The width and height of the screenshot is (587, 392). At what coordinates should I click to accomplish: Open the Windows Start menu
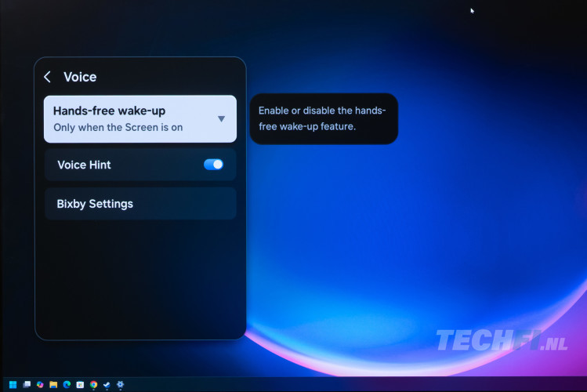(x=13, y=384)
